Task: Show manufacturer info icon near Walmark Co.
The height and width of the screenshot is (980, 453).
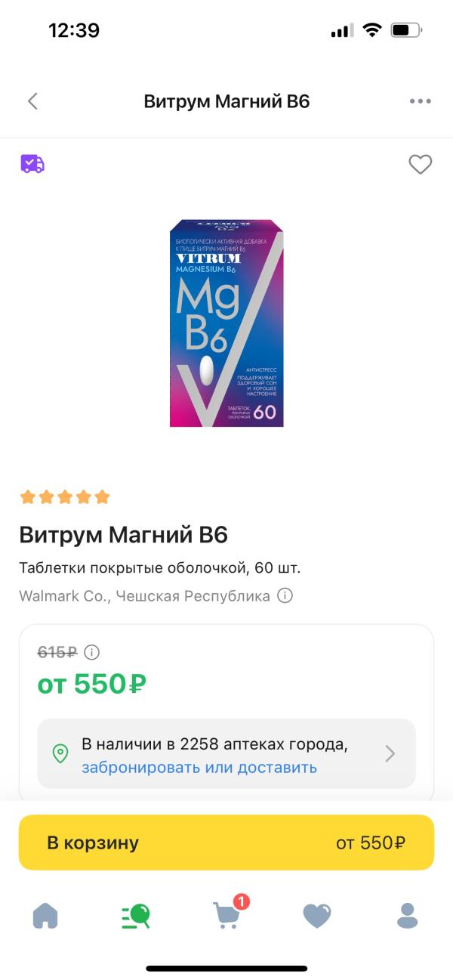Action: click(x=285, y=595)
